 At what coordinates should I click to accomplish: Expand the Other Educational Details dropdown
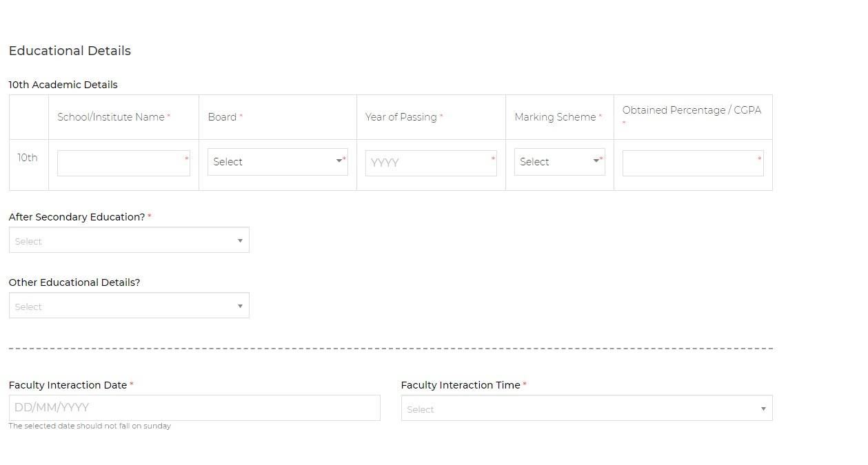tap(129, 306)
